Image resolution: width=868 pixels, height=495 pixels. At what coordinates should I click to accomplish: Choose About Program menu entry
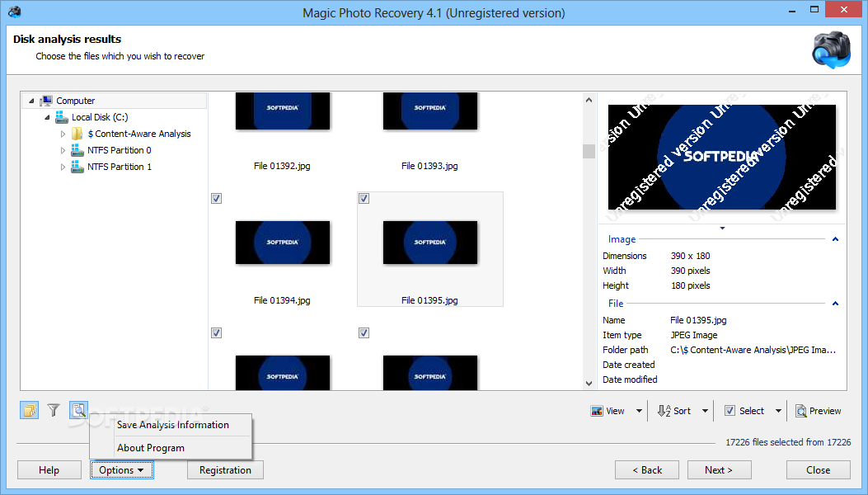(151, 448)
